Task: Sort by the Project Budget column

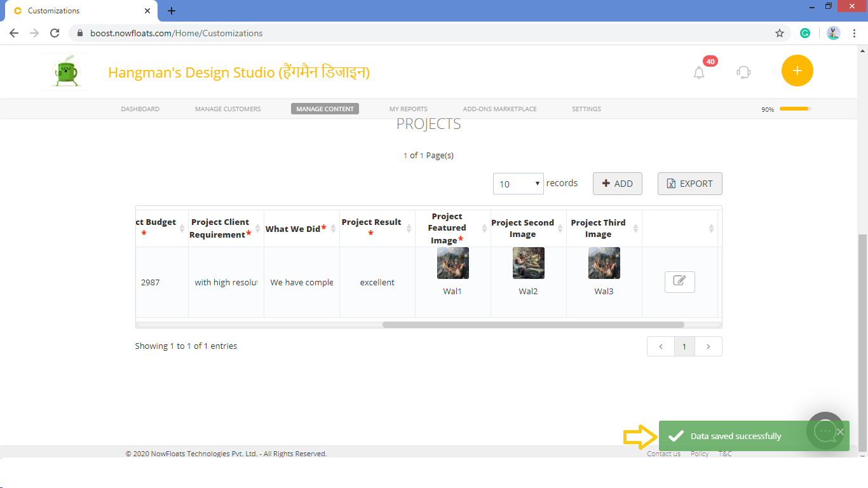Action: (x=162, y=229)
